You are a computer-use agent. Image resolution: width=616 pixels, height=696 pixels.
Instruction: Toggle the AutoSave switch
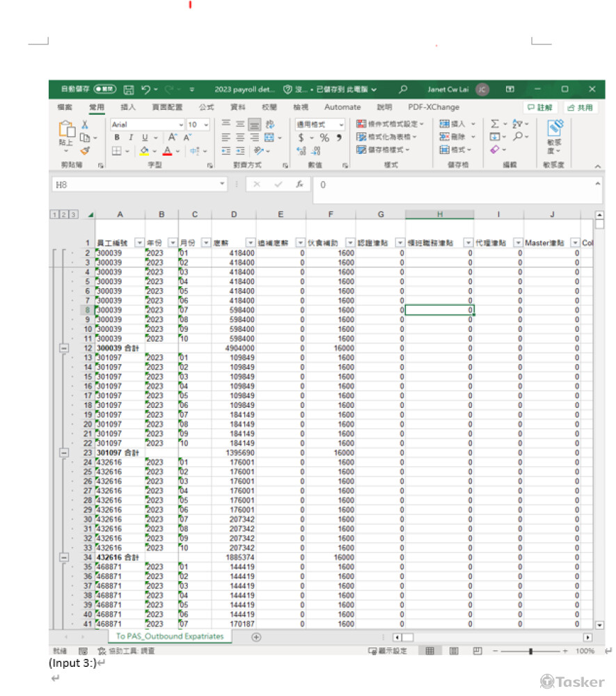pos(105,90)
